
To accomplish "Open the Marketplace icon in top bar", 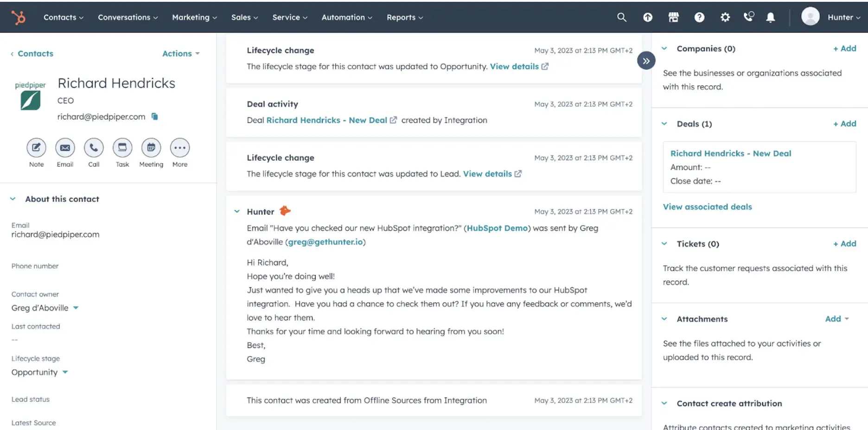I will click(673, 17).
